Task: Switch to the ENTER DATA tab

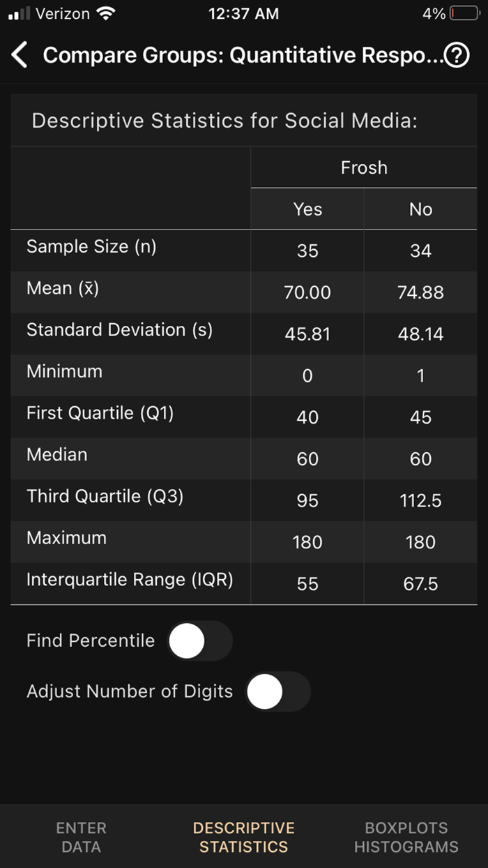Action: point(81,837)
